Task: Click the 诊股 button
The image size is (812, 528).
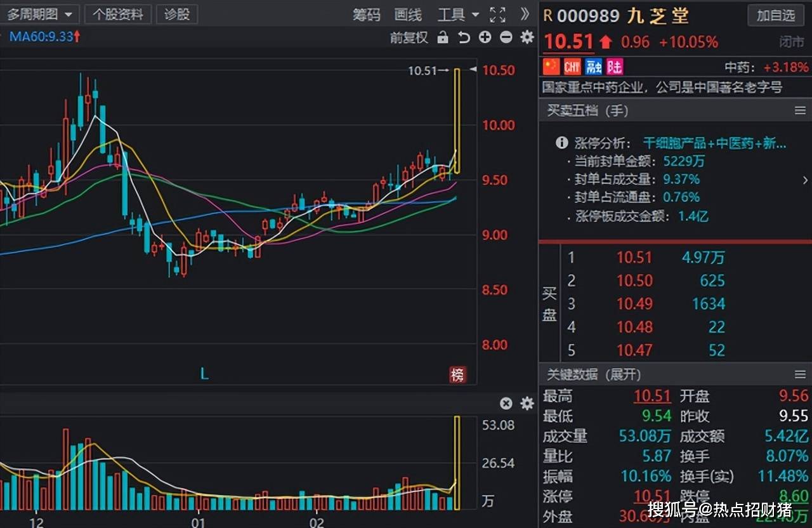Action: [177, 15]
